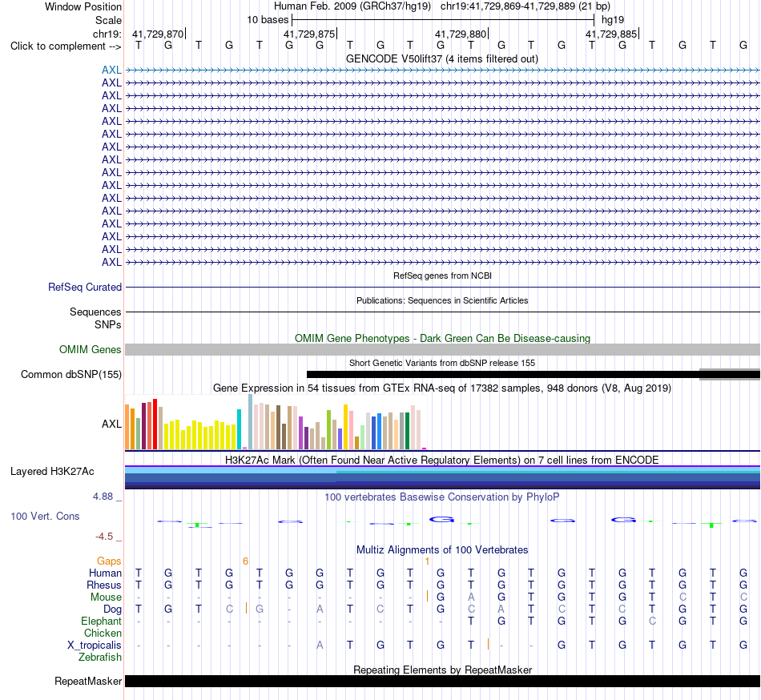Click the position text 'chr19:41,729,869-41,729,889 (21 bp)'
Screen dimensions: 761x700
(x=525, y=6)
